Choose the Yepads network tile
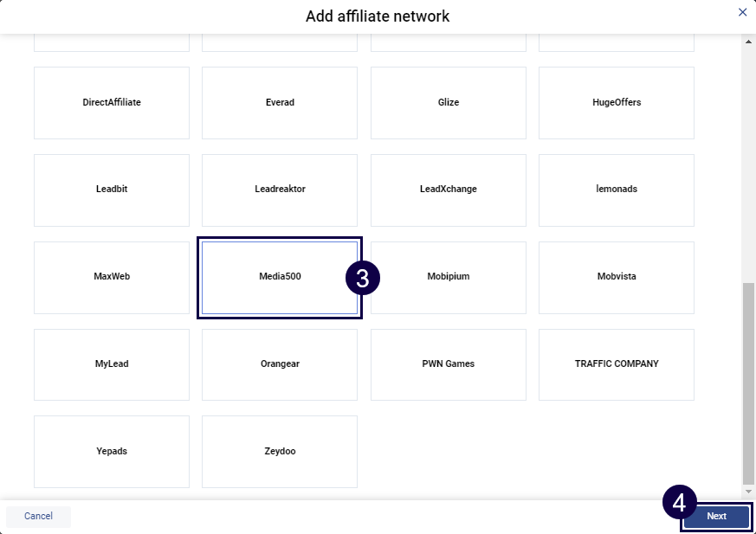The image size is (756, 534). [112, 452]
